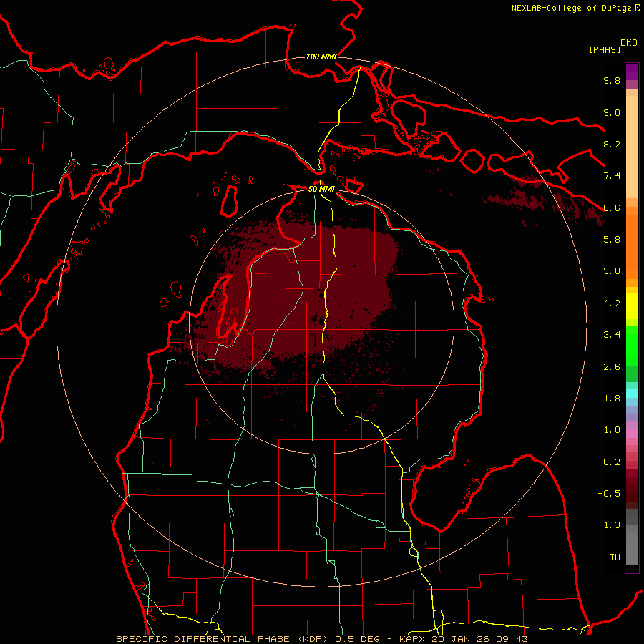
Task: Click the 100 NMI range ring label
Action: [321, 57]
